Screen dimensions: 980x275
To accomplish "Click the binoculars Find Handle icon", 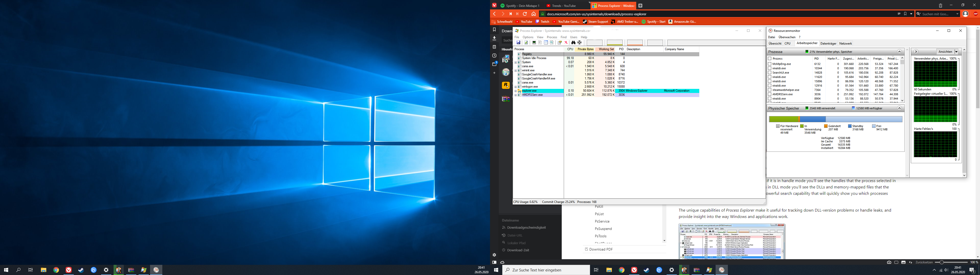I will click(x=573, y=43).
